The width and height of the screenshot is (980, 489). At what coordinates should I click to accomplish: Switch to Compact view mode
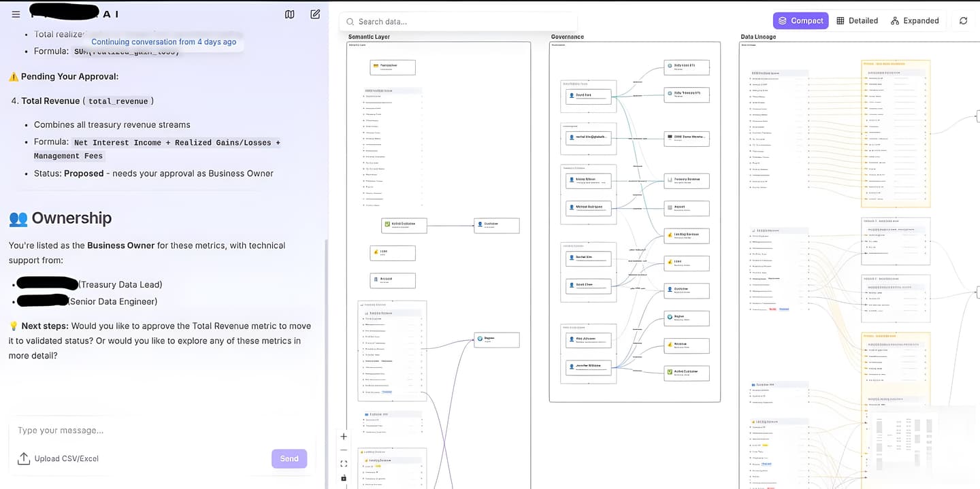coord(801,20)
